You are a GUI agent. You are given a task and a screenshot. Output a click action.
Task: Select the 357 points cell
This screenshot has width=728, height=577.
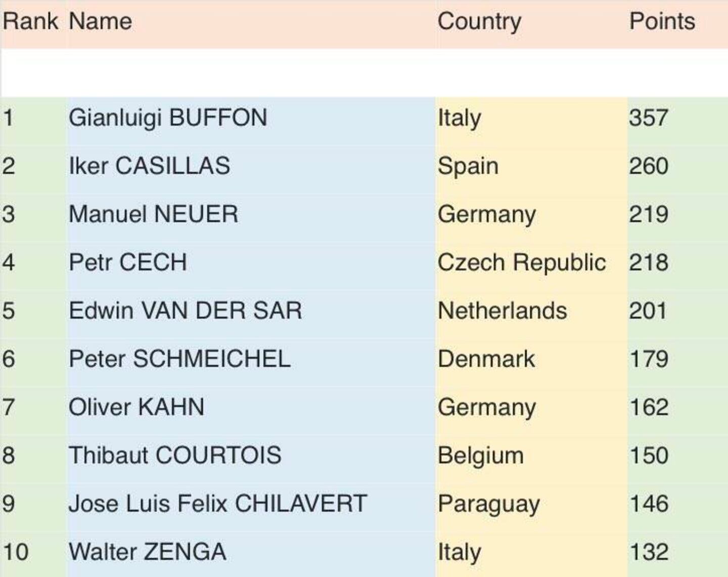(649, 118)
